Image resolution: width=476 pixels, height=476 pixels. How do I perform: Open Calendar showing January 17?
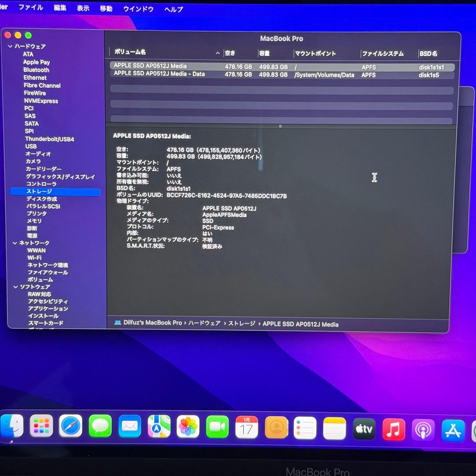click(246, 428)
